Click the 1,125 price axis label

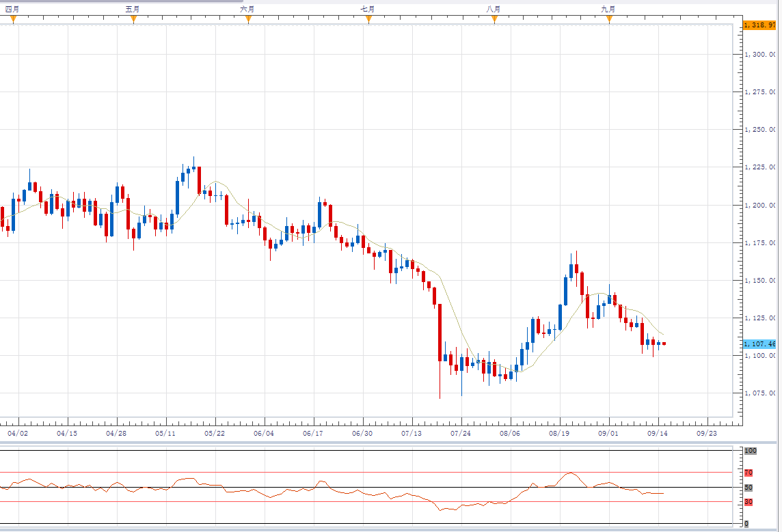[760, 318]
